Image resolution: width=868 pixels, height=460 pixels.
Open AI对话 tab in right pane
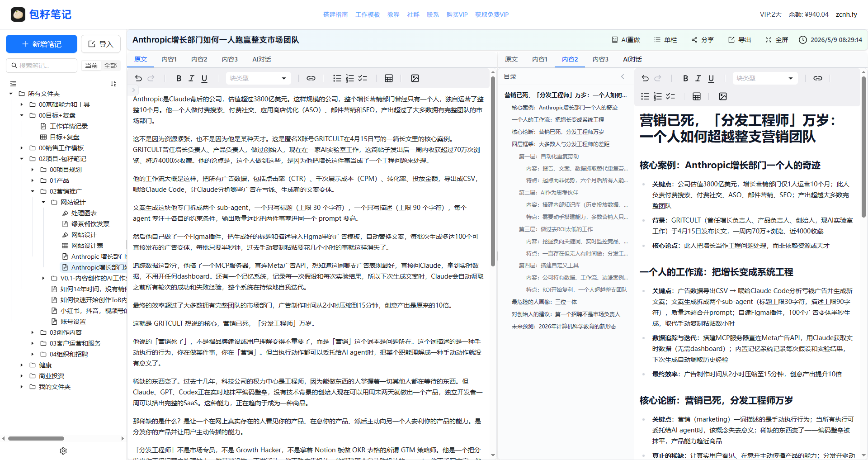pyautogui.click(x=632, y=59)
